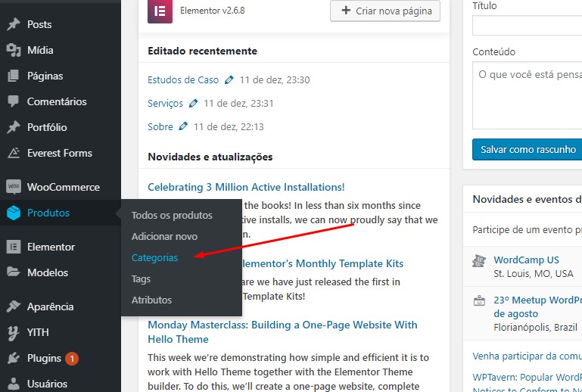Click the Posts pin icon in sidebar

tap(14, 24)
